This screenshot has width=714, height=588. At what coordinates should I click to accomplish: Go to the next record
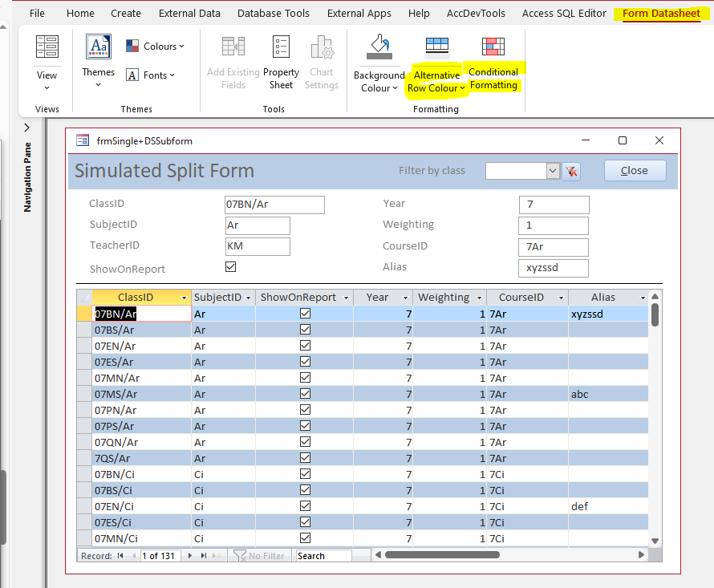[x=190, y=556]
